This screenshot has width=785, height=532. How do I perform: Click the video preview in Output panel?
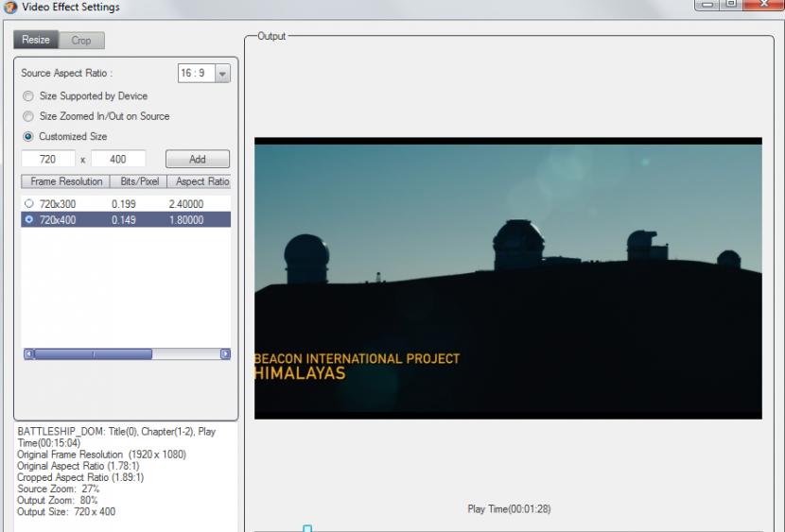pyautogui.click(x=508, y=278)
